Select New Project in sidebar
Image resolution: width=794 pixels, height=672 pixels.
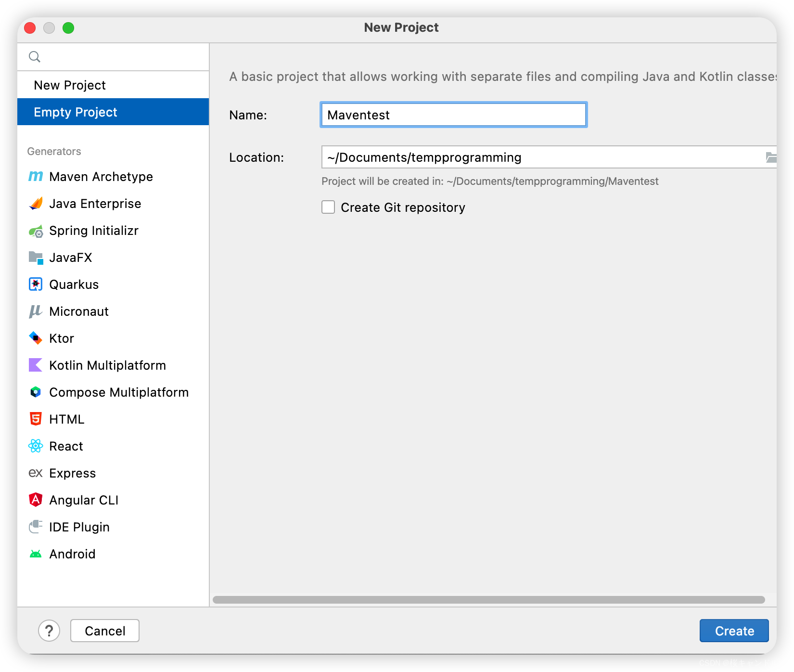113,85
